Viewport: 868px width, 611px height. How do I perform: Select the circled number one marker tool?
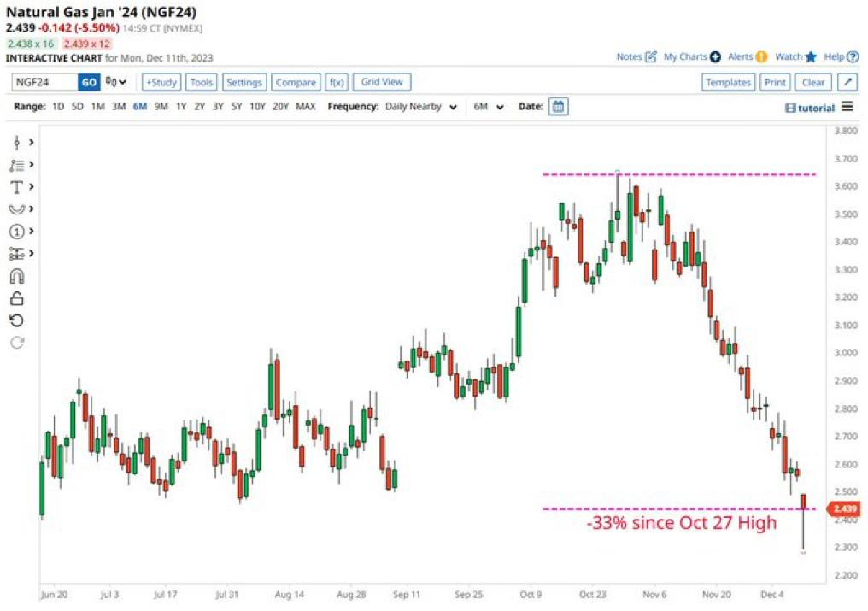(x=16, y=232)
